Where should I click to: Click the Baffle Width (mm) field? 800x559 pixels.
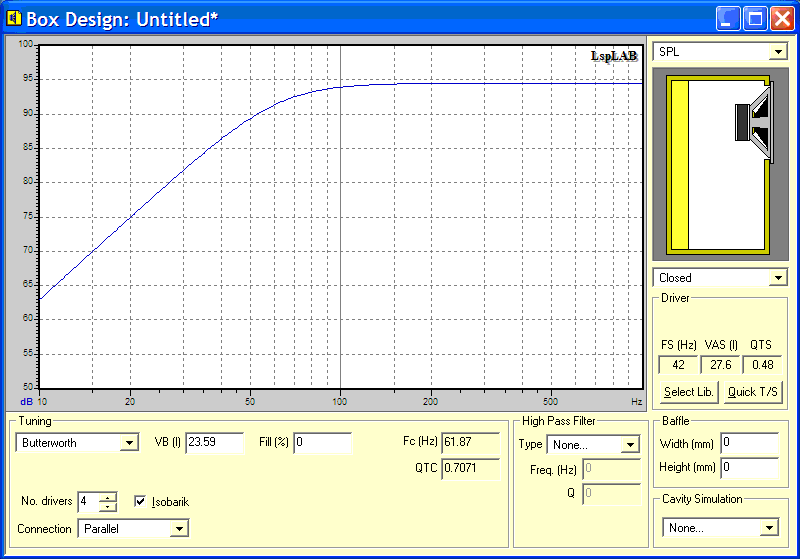(x=749, y=443)
